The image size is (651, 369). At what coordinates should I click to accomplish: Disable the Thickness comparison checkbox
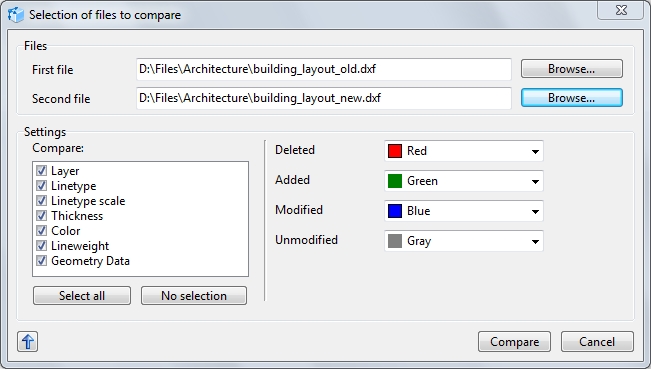pos(42,215)
